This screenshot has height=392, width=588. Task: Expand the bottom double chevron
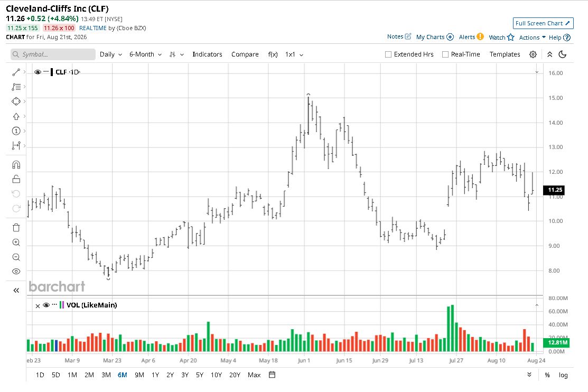(x=529, y=375)
